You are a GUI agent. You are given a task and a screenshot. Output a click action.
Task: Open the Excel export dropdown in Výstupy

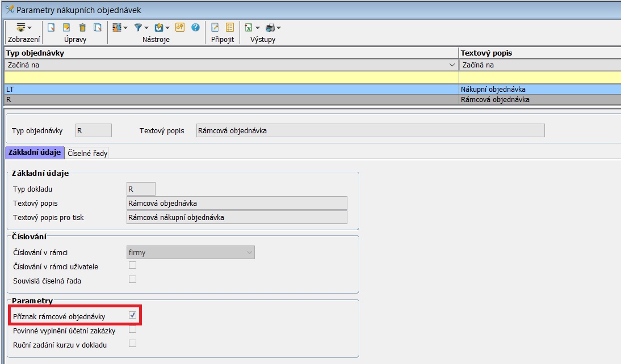coord(252,27)
